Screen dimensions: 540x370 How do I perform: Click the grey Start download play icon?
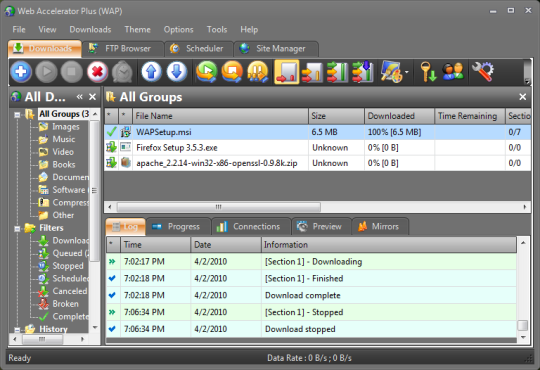(x=46, y=72)
